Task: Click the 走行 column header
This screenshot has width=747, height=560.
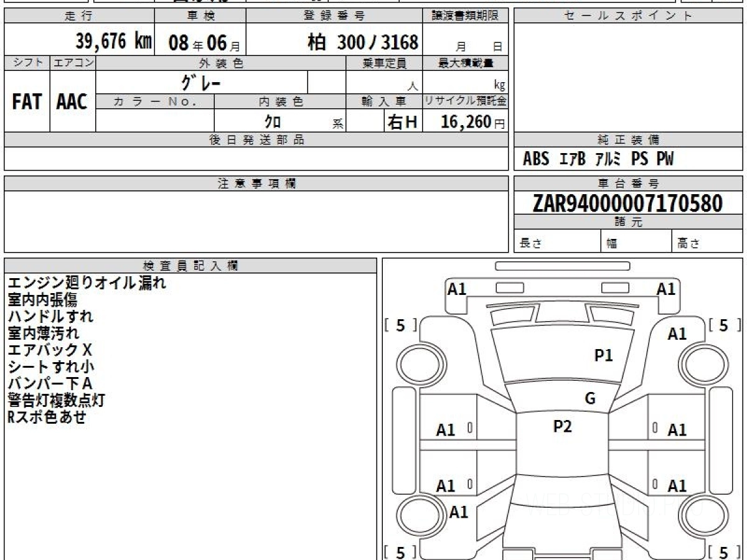Action: (79, 16)
